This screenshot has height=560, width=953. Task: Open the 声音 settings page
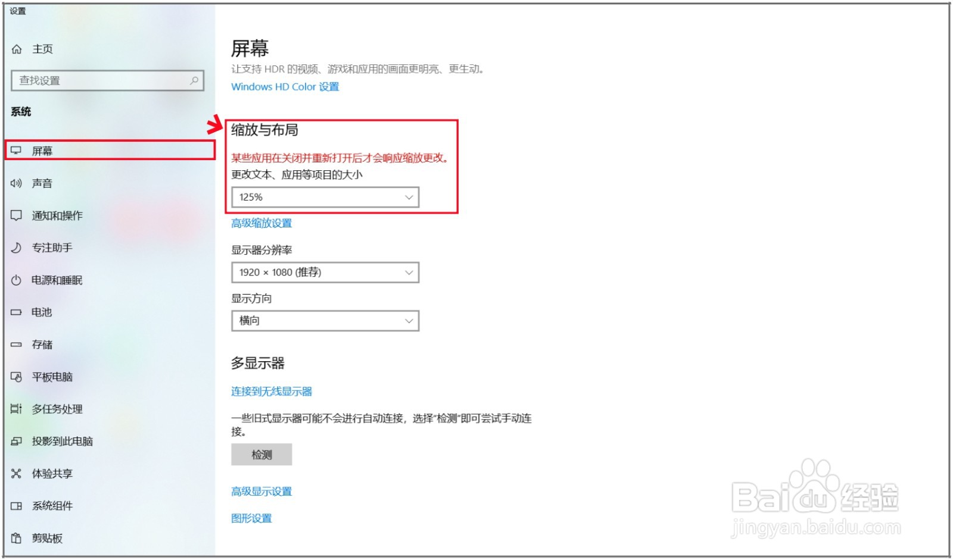pyautogui.click(x=42, y=183)
